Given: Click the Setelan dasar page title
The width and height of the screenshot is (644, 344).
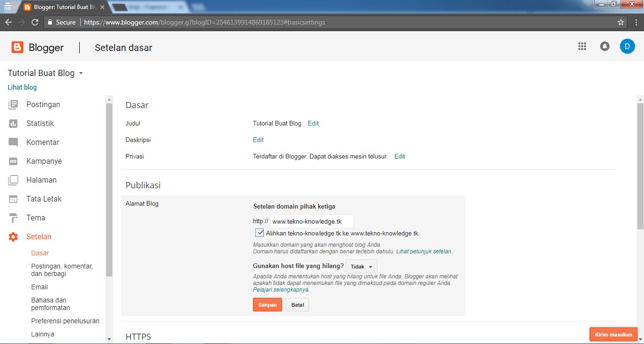Looking at the screenshot, I should 124,47.
